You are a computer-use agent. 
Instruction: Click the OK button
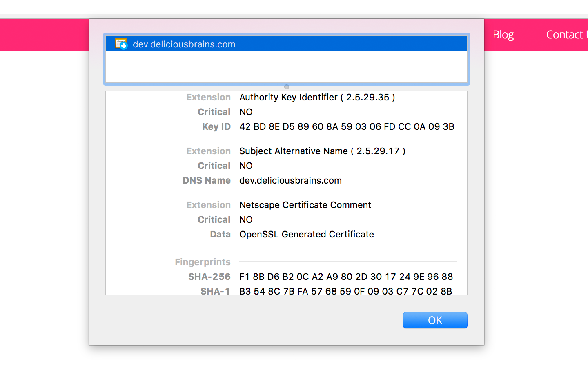point(435,320)
